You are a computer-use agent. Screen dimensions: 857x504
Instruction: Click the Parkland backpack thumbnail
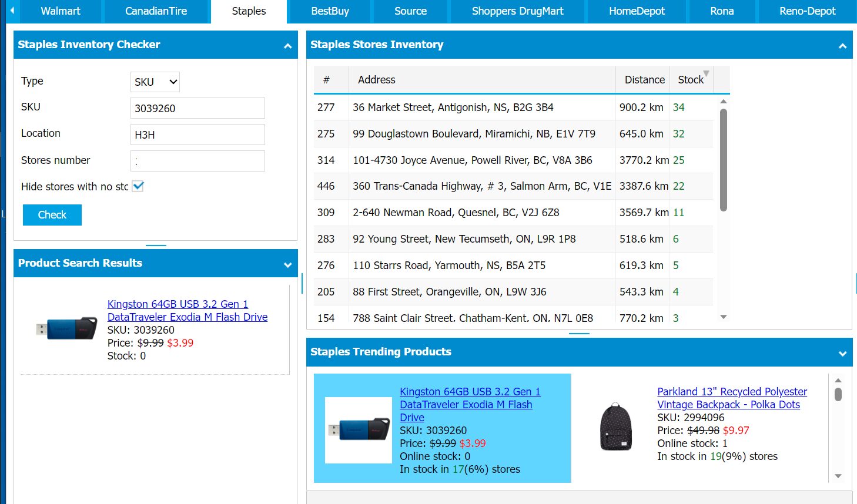(615, 426)
